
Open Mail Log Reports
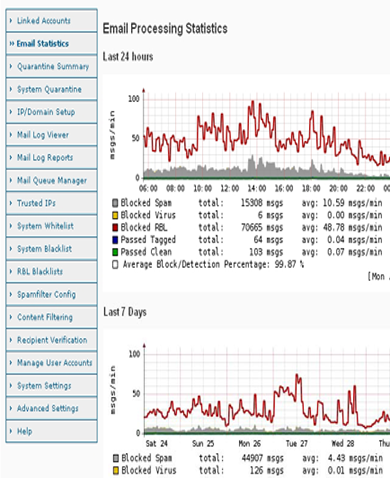point(51,158)
